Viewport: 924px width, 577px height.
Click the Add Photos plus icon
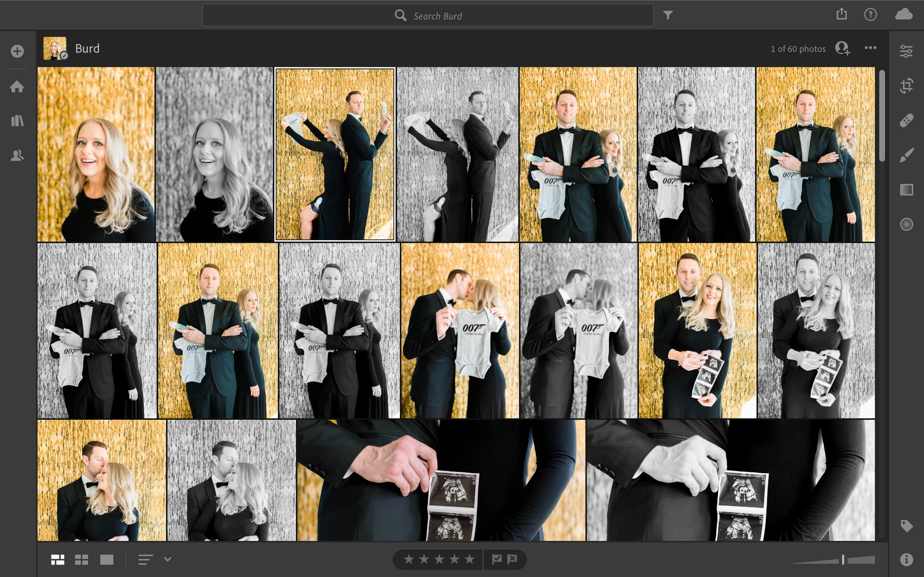click(17, 51)
